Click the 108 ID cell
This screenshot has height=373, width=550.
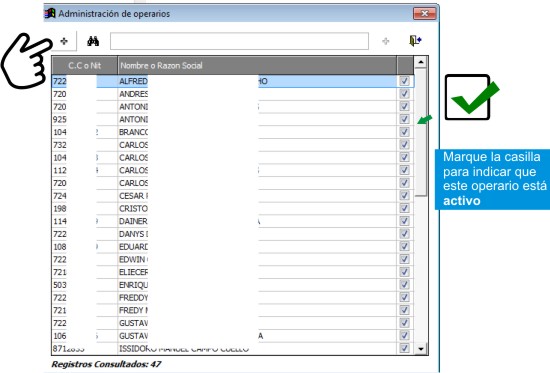point(85,247)
